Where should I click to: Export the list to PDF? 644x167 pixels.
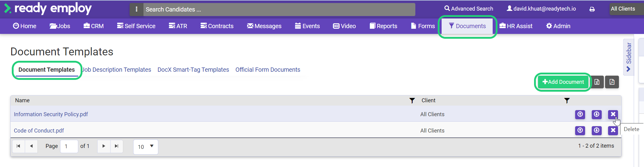(612, 82)
